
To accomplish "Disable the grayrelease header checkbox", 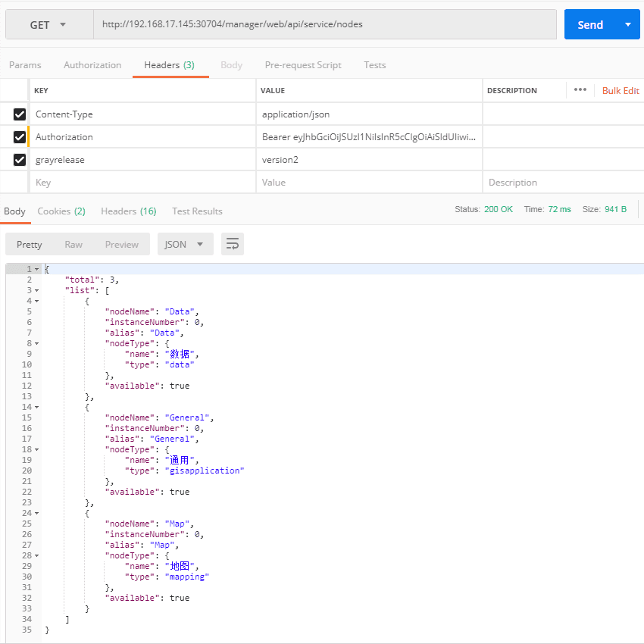I will pos(20,160).
